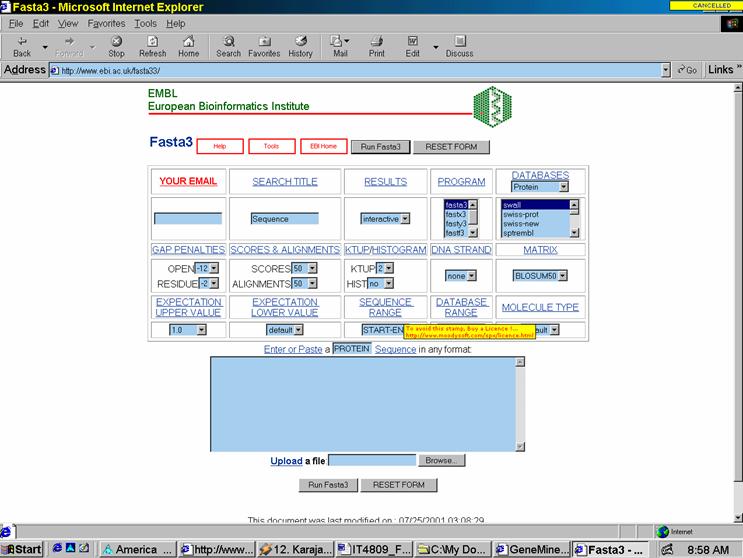The width and height of the screenshot is (743, 558).
Task: Click the EBI Home button
Action: [x=324, y=146]
